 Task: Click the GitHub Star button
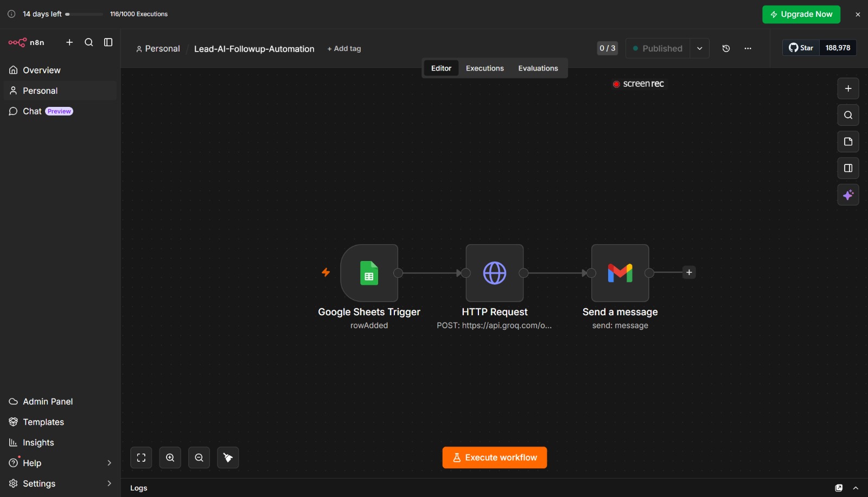pos(801,48)
